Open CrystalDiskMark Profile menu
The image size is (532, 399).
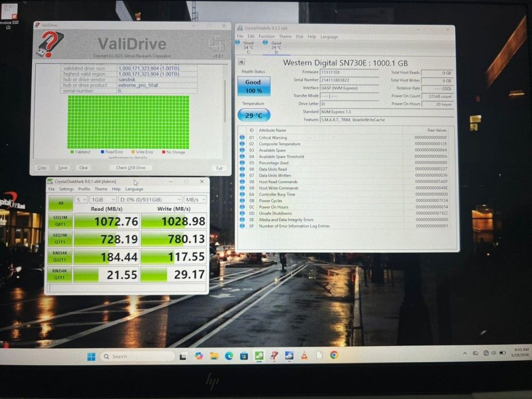(84, 189)
